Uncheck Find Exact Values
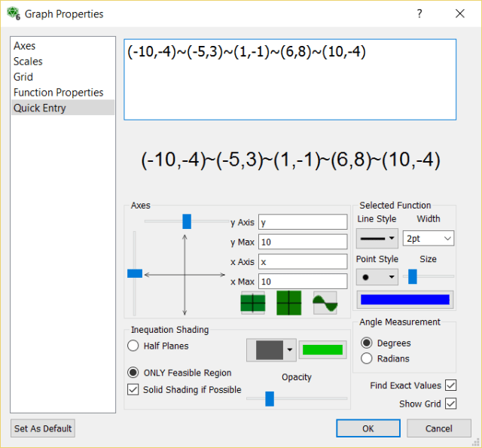482x448 pixels. 451,385
